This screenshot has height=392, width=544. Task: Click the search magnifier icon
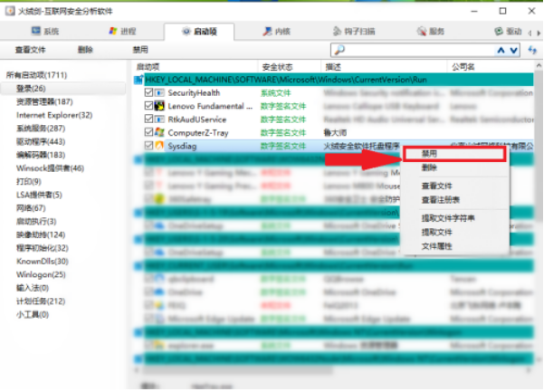339,50
